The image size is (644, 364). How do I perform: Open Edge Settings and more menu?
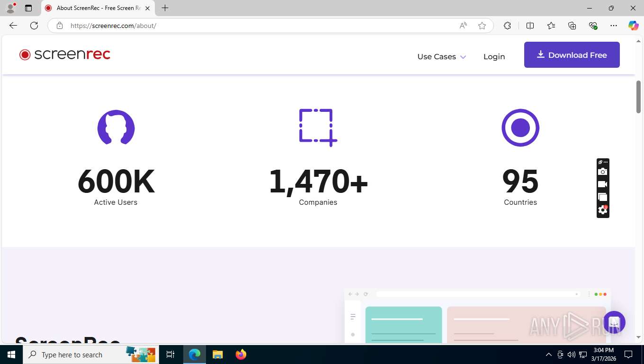[x=614, y=26]
